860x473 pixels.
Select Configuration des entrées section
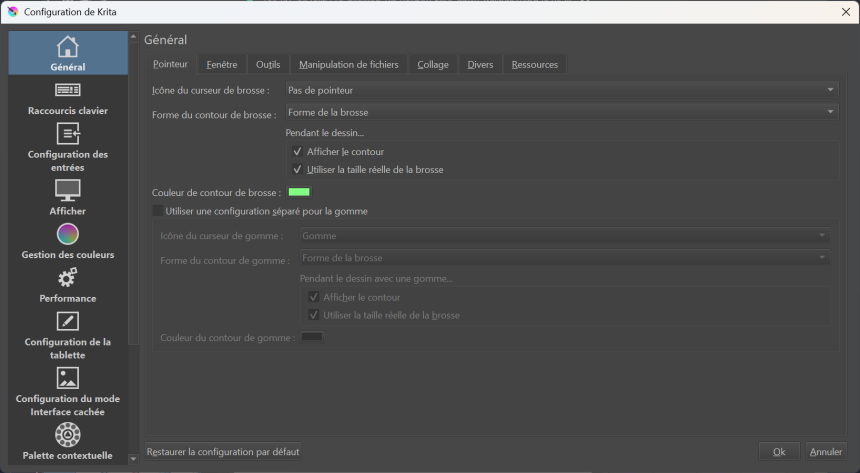coord(67,147)
